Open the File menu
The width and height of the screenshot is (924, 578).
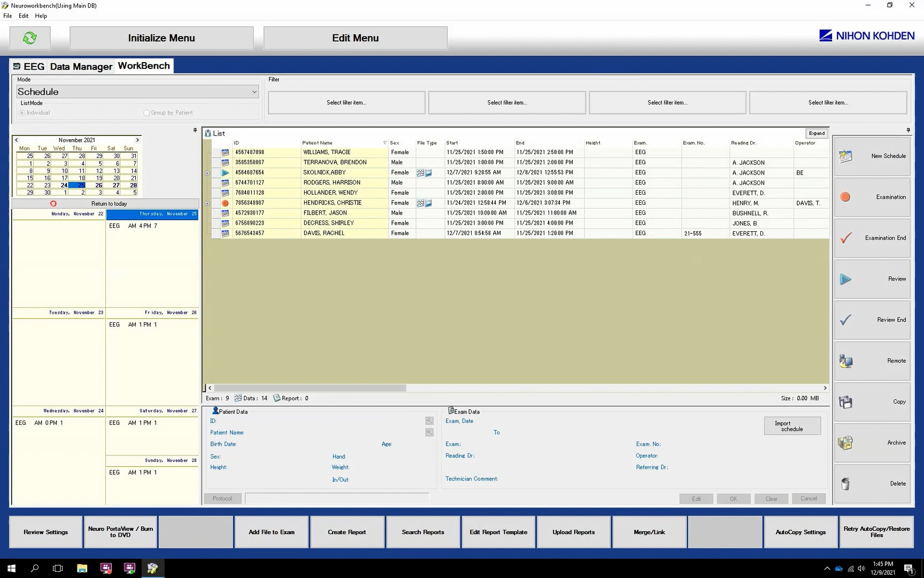coord(7,16)
